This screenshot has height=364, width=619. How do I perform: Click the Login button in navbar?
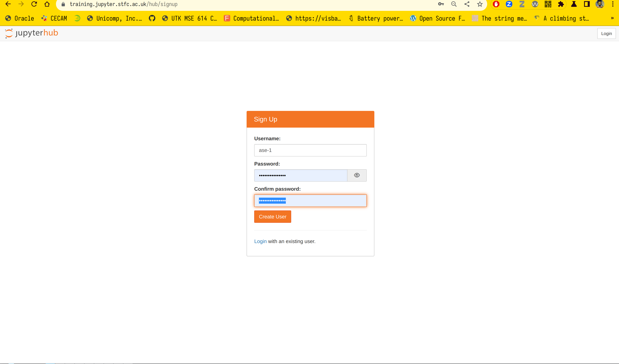coord(606,34)
